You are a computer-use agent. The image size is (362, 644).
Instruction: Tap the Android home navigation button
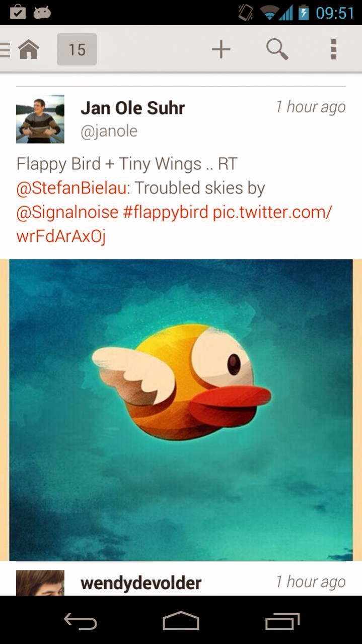coord(181,621)
